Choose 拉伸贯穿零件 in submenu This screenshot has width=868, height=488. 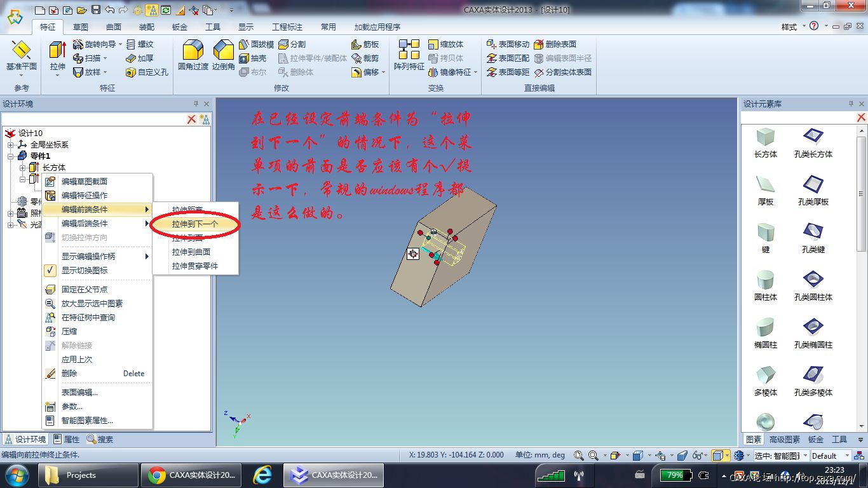(196, 266)
